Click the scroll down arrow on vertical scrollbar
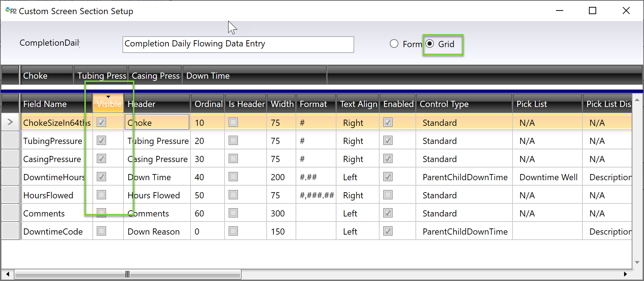Screen dimensions: 644x281 [x=637, y=263]
